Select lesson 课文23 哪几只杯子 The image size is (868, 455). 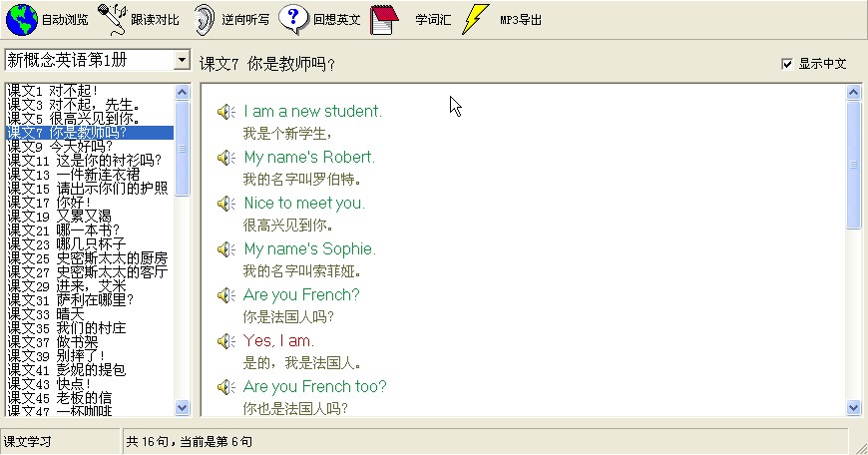90,244
